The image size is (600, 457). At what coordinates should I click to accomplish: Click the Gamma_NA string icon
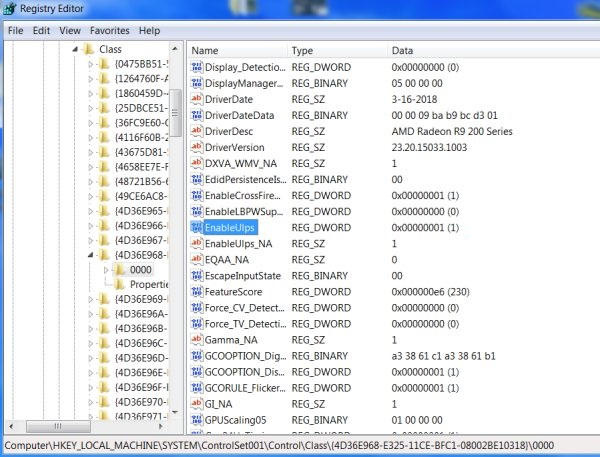(x=196, y=340)
